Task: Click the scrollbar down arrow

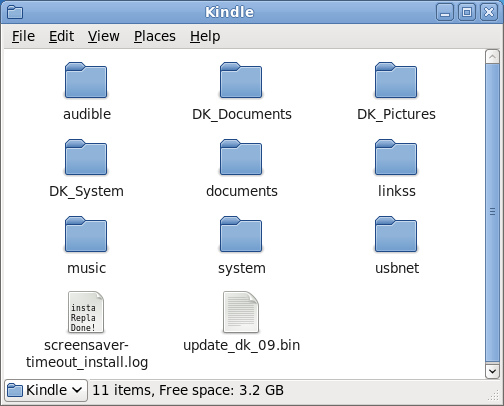Action: click(x=492, y=371)
